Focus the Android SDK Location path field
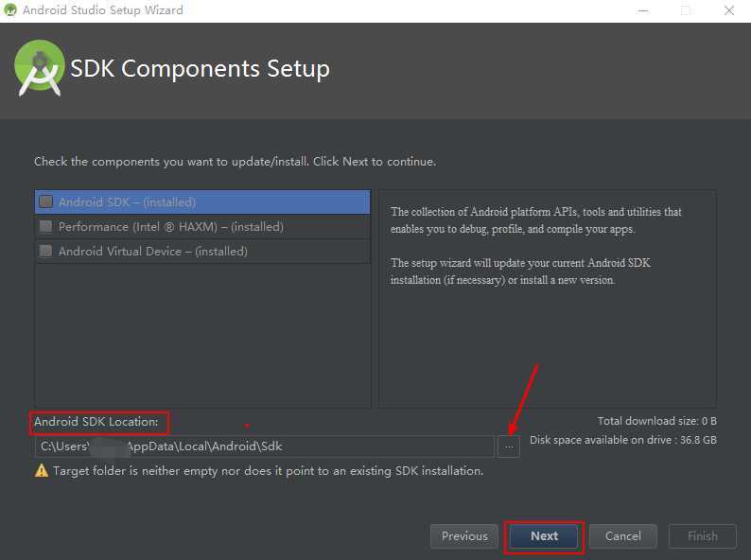The image size is (751, 560). coord(264,446)
